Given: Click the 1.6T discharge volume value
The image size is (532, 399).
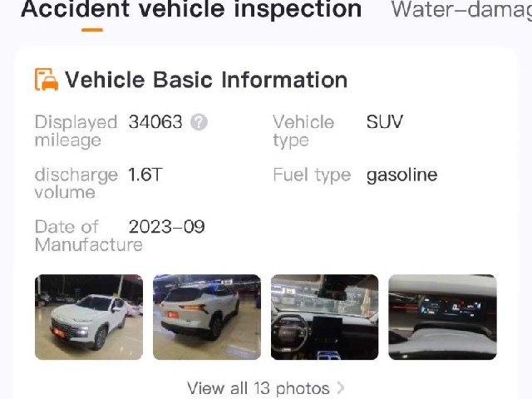Looking at the screenshot, I should 145,175.
